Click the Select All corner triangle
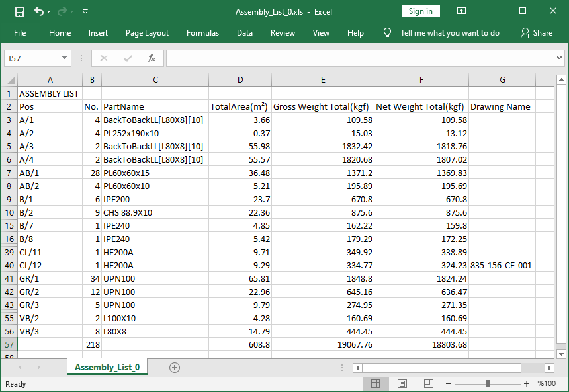The width and height of the screenshot is (569, 392). (x=10, y=80)
